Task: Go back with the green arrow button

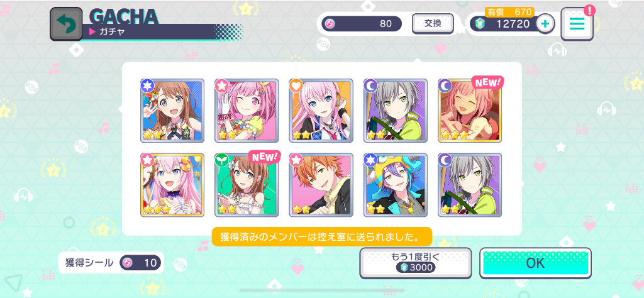Action: tap(65, 24)
